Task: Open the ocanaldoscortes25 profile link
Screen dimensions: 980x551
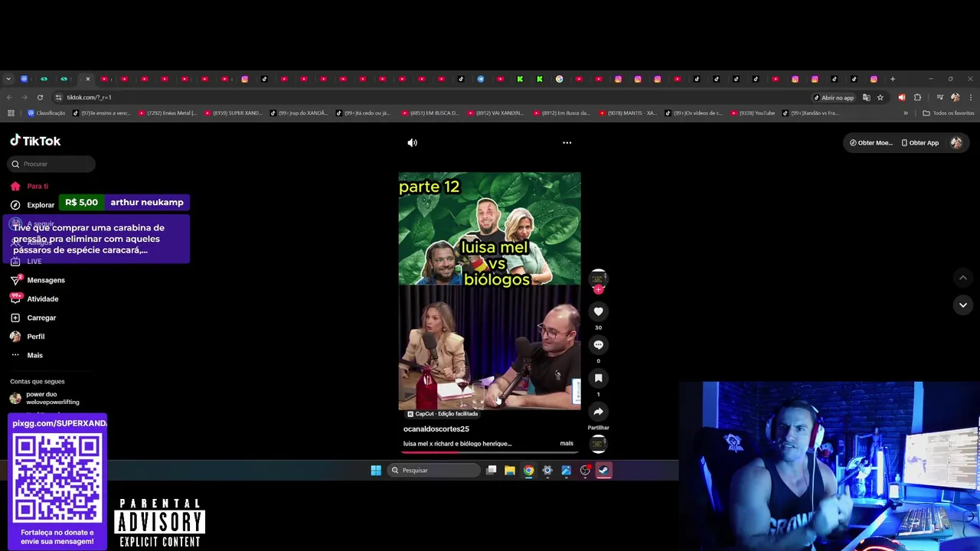Action: (x=436, y=429)
